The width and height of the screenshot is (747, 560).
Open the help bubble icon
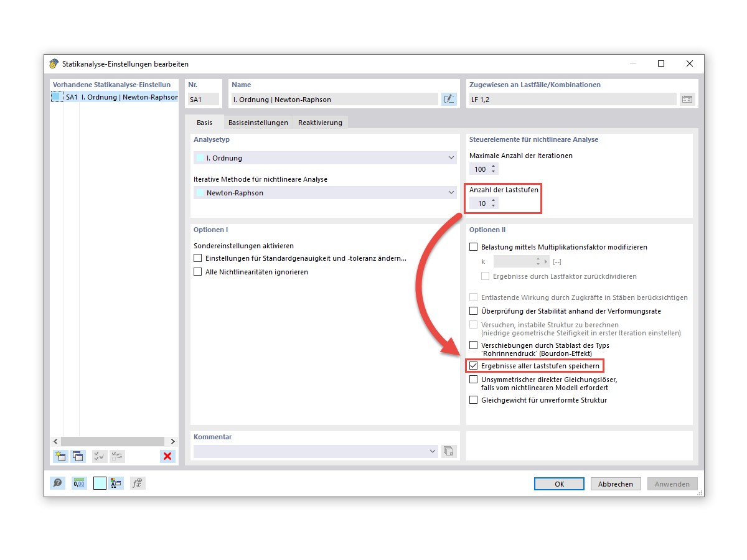[57, 483]
